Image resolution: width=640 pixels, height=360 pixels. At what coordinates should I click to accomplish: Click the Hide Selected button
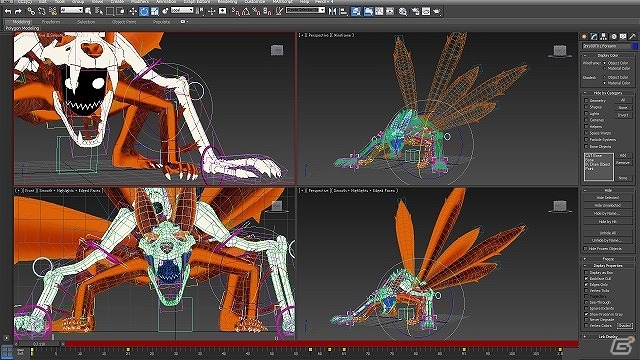[607, 198]
